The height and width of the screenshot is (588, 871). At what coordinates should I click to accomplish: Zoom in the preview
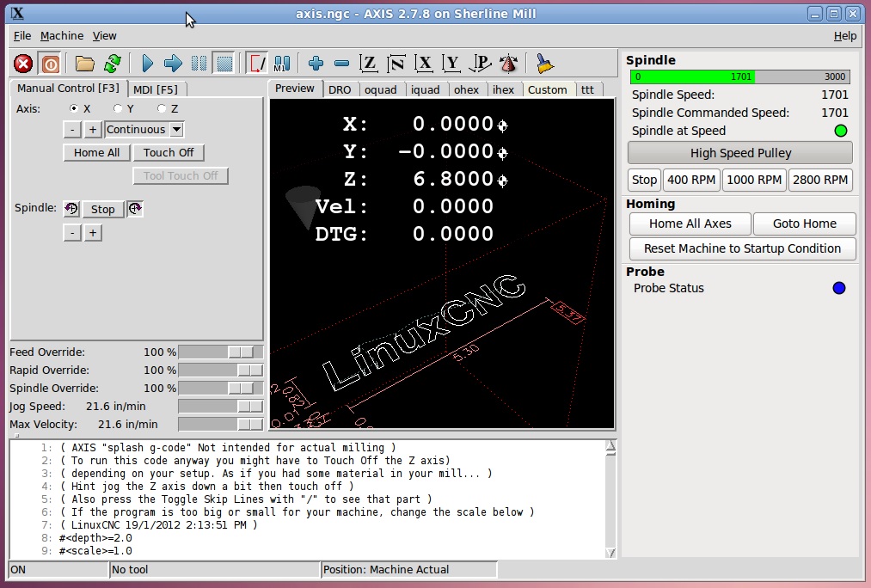click(x=316, y=64)
